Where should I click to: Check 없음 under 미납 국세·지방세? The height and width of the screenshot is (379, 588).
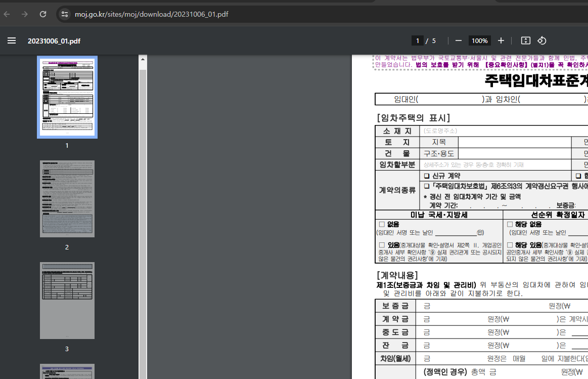point(382,224)
